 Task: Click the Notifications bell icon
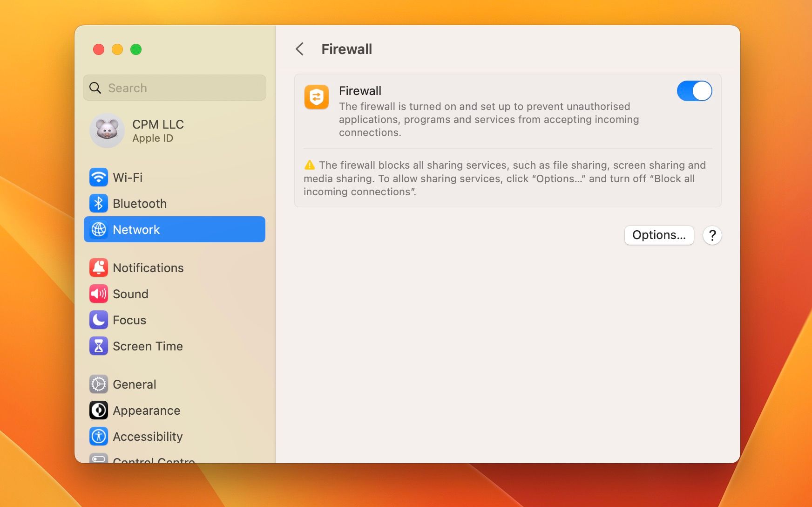[99, 268]
